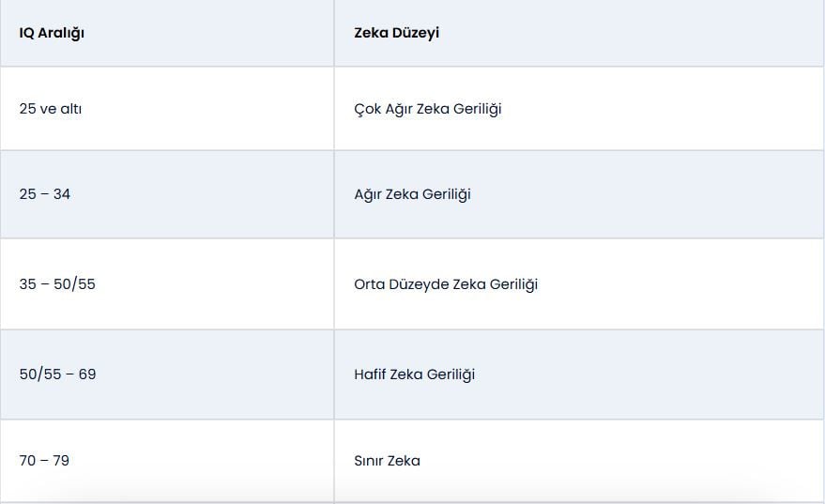The width and height of the screenshot is (825, 504).
Task: Click the word 'Sınır' in the last row
Action: [x=369, y=461]
